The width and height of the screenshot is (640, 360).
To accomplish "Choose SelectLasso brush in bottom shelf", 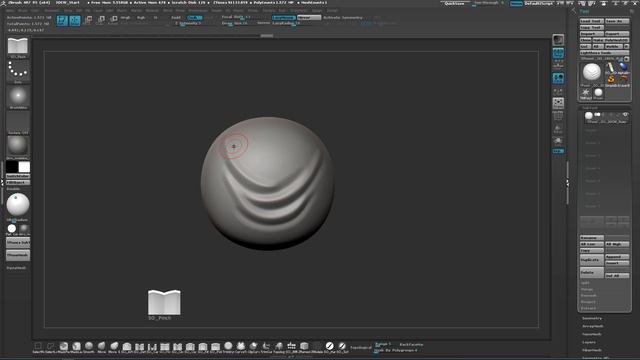I will point(51,347).
